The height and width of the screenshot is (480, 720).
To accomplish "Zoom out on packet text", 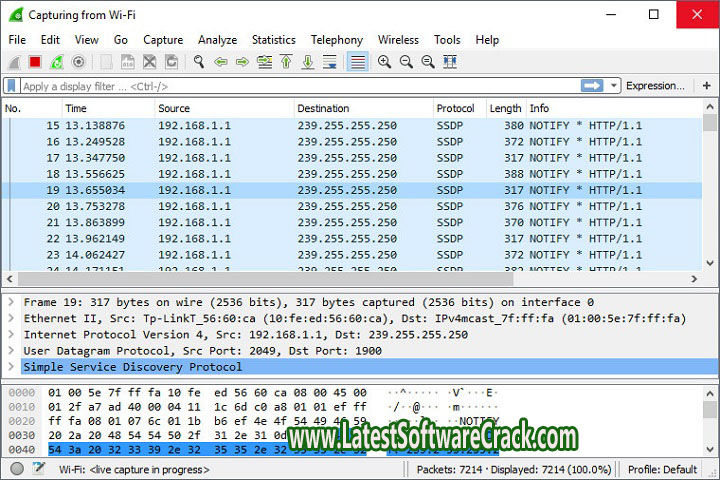I will 406,62.
